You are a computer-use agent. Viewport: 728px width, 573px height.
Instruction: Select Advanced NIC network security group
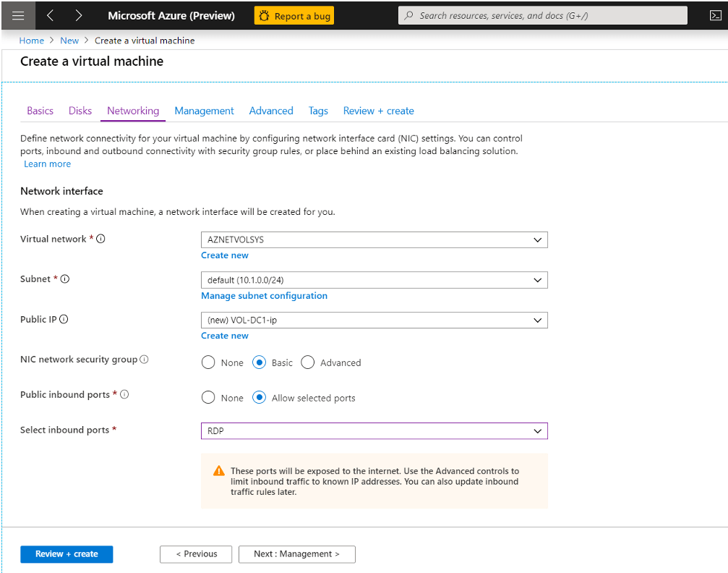pyautogui.click(x=308, y=362)
